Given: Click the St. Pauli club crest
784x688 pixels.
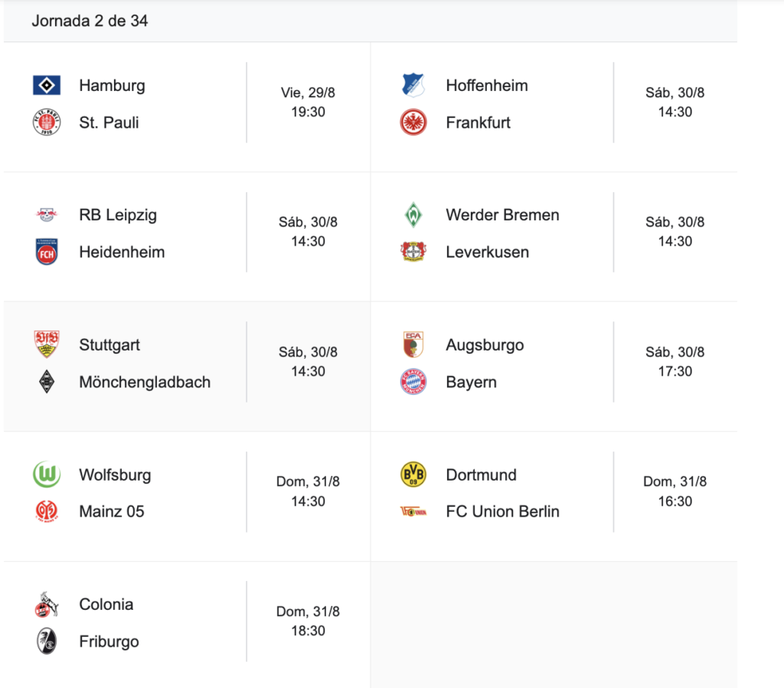Looking at the screenshot, I should pyautogui.click(x=47, y=122).
